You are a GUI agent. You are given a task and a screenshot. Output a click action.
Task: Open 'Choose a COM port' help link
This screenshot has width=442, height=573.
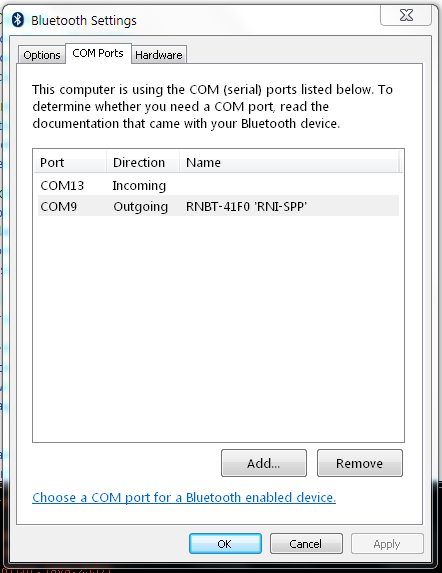click(x=184, y=497)
